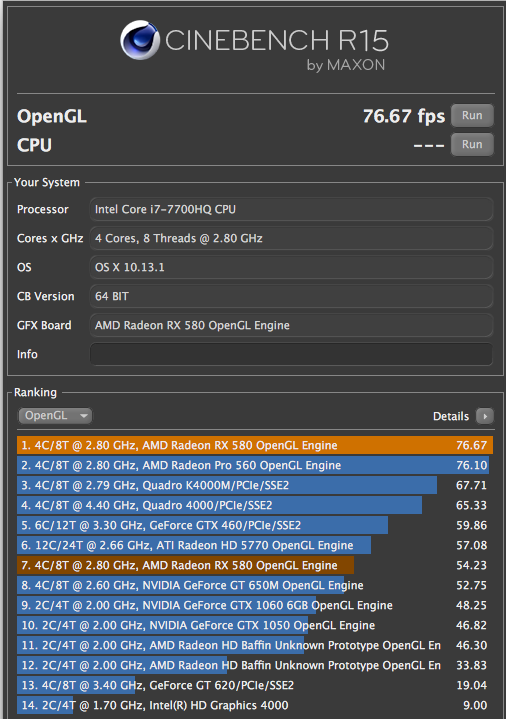Select the GTX 1060 6GB ranking row
The image size is (506, 719).
point(255,605)
